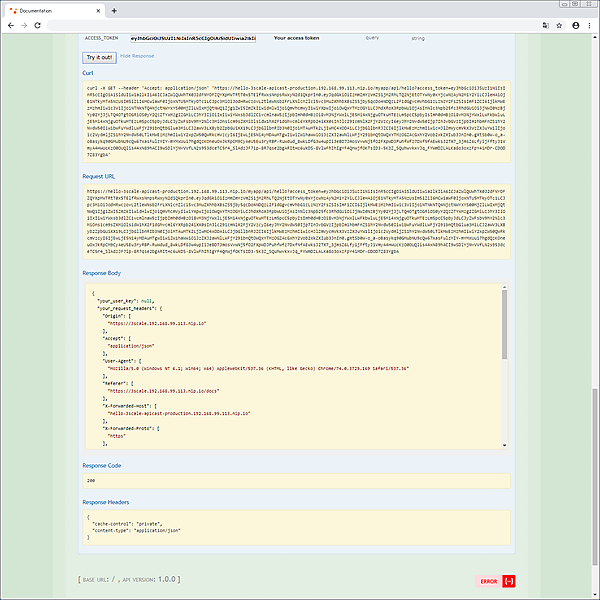Click the browser back arrow
The width and height of the screenshot is (600, 600).
click(10, 24)
